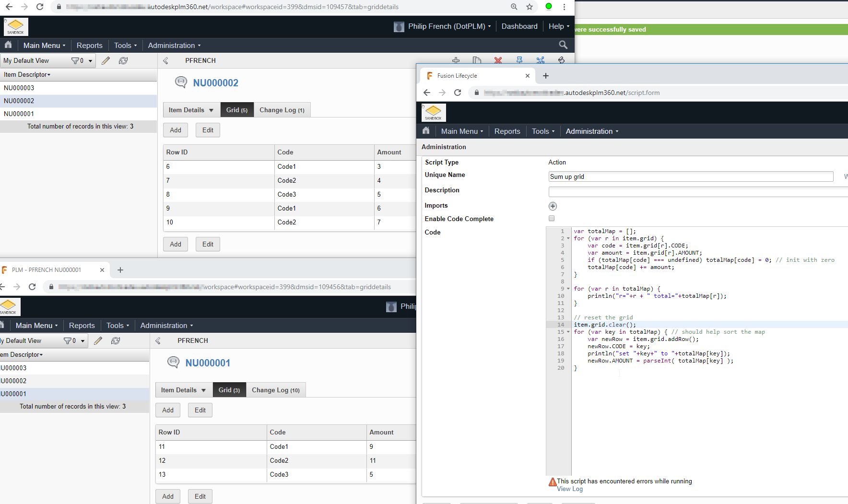
Task: Enable the Code Complete checkbox
Action: pos(552,219)
